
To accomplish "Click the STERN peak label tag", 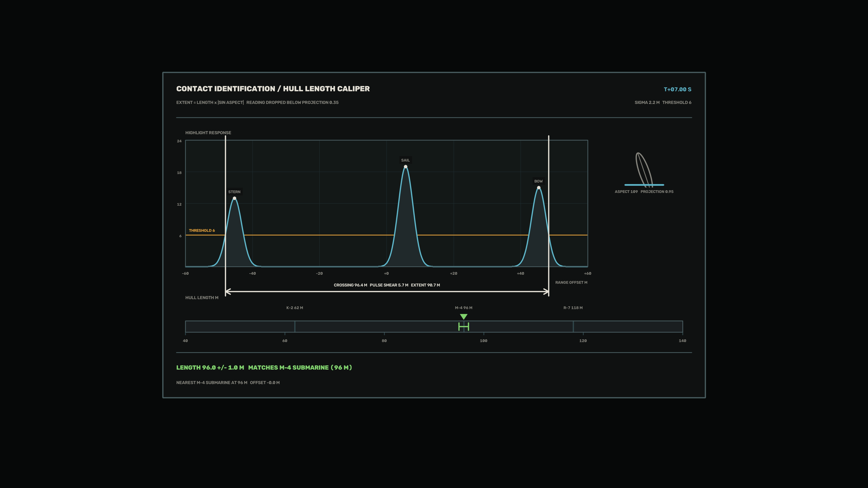I will pyautogui.click(x=235, y=192).
